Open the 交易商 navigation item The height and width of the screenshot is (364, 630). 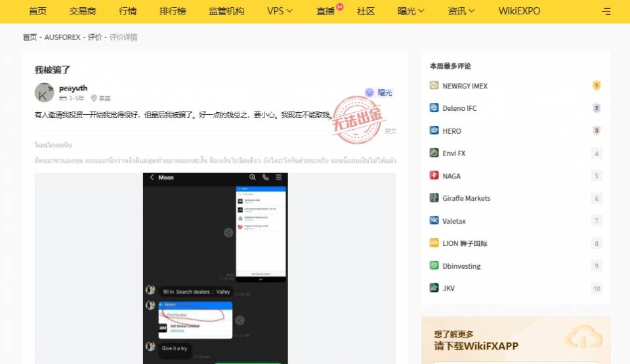[x=83, y=11]
